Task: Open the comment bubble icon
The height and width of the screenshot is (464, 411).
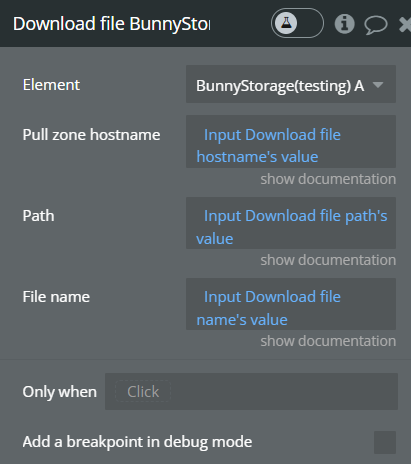Action: point(376,25)
